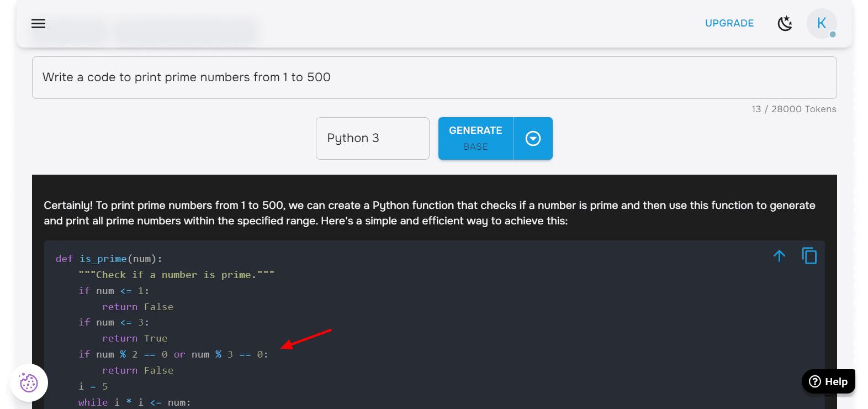The width and height of the screenshot is (868, 409).
Task: Click the 'return True' code line
Action: coord(134,338)
